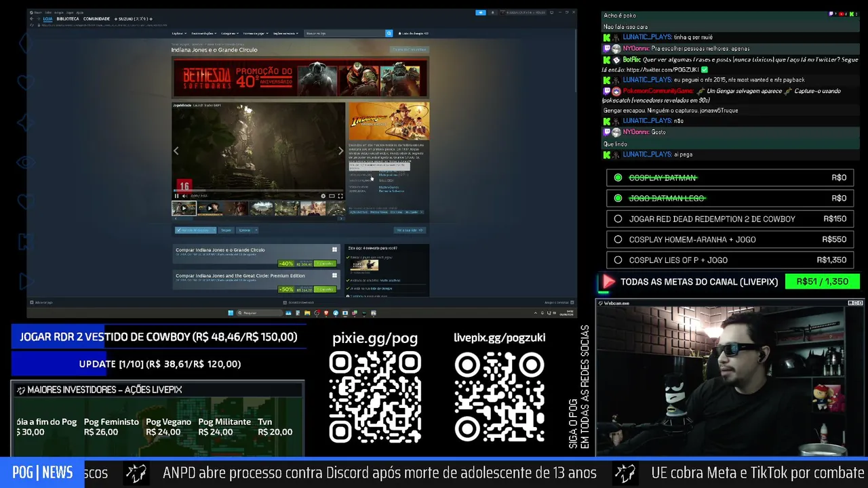
Task: Click the Windows Start button on taskbar
Action: point(231,313)
